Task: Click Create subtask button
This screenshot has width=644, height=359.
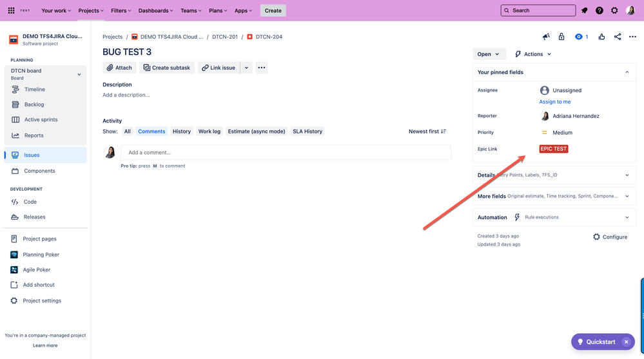Action: pyautogui.click(x=167, y=68)
